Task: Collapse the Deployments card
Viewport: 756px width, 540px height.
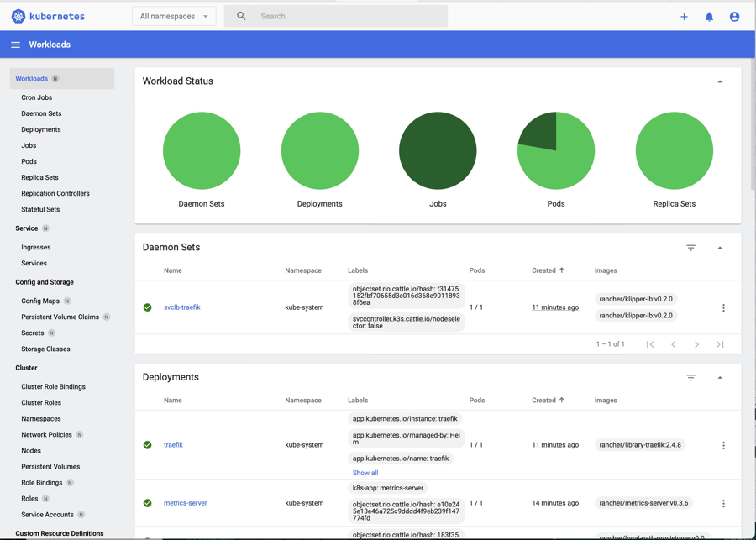Action: pos(720,378)
